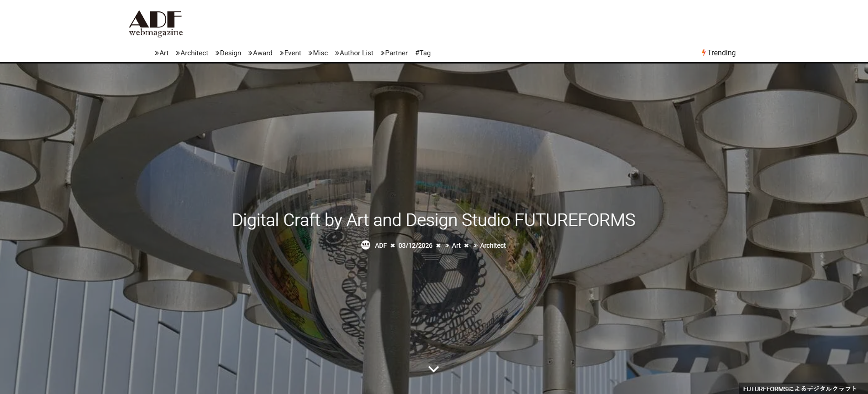This screenshot has width=868, height=394.
Task: Click the Art category tag in post meta
Action: [x=456, y=245]
